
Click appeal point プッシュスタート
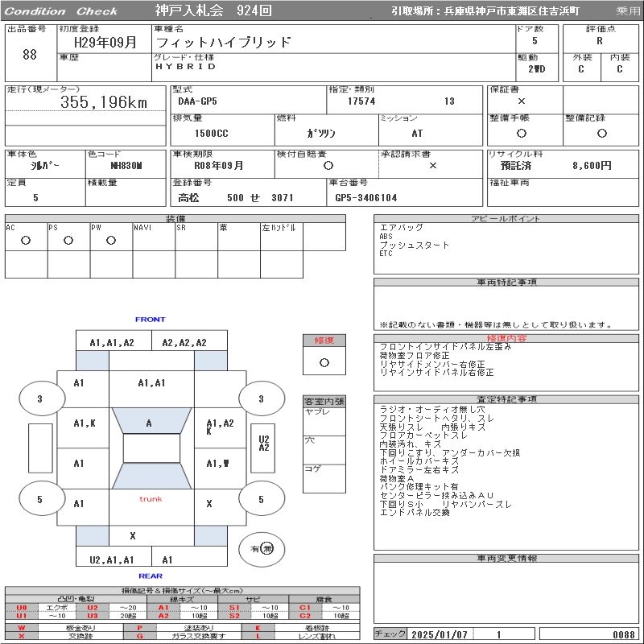414,245
